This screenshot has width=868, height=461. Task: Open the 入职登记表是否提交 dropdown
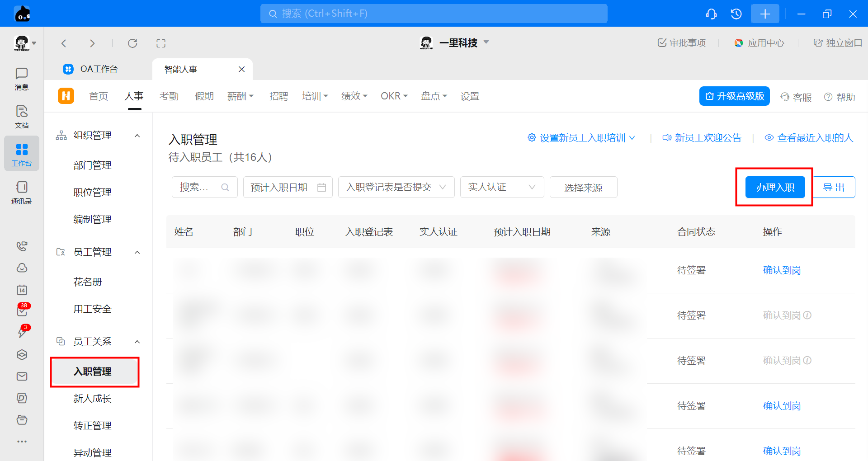click(x=396, y=187)
